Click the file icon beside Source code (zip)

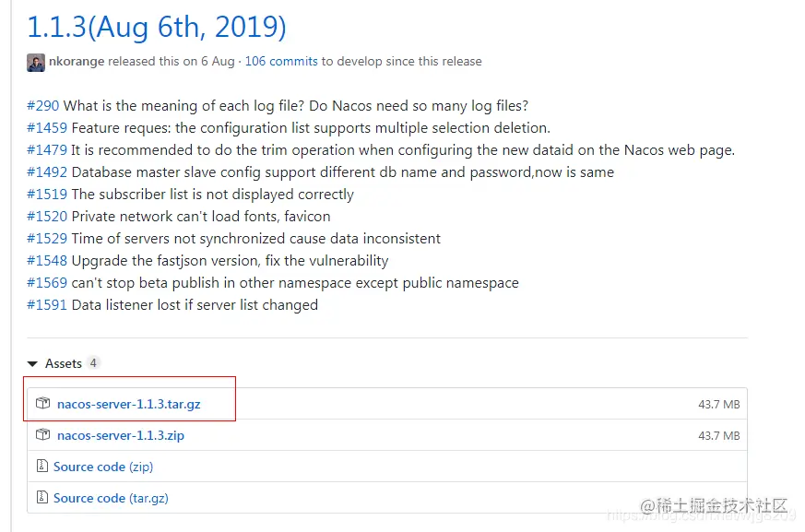click(x=41, y=467)
